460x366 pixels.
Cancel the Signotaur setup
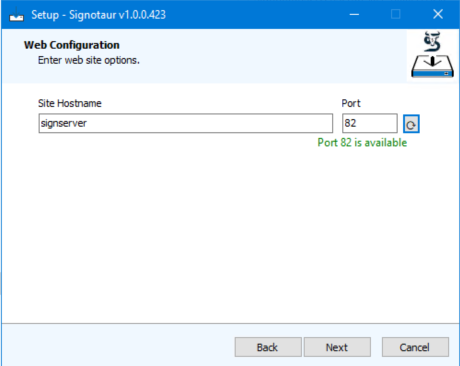coord(415,347)
